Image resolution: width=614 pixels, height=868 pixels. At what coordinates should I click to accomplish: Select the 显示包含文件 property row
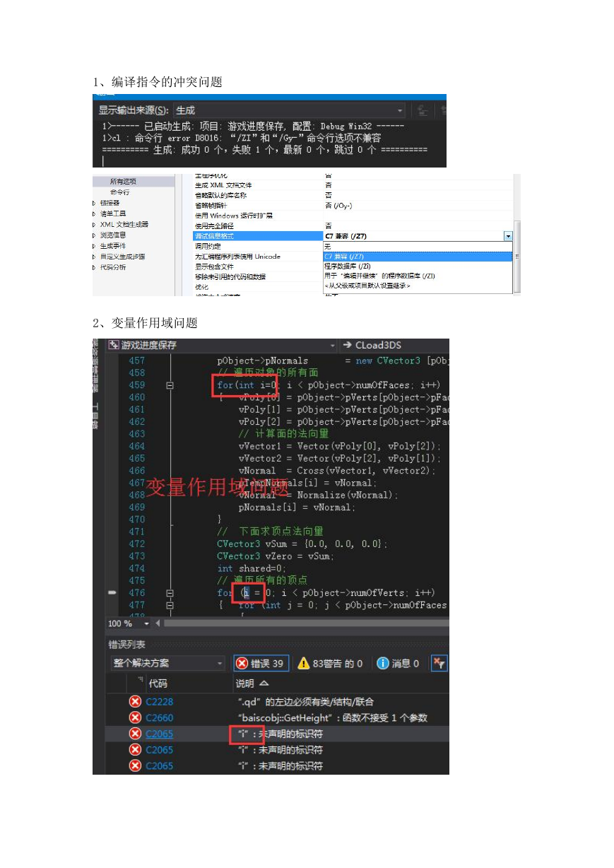pos(258,266)
